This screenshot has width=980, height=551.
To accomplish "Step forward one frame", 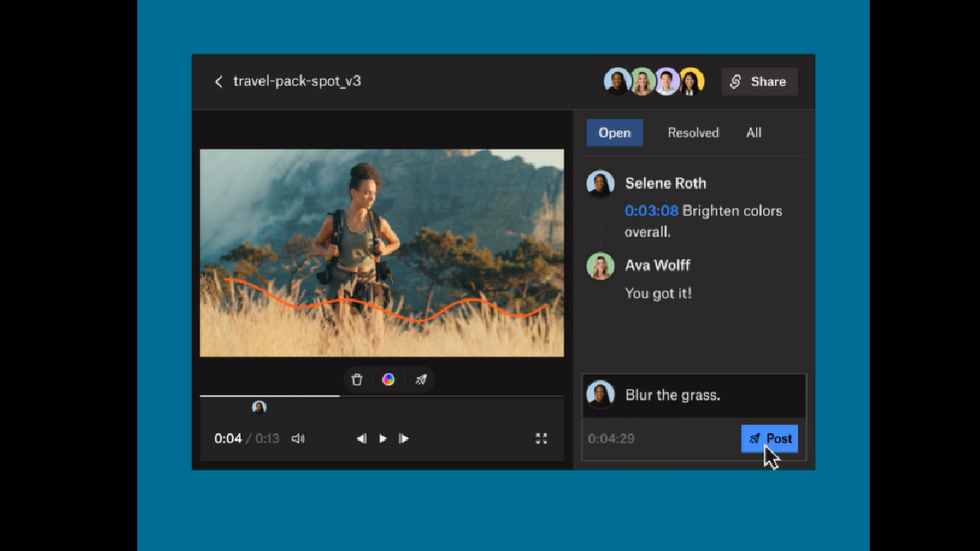I will (403, 438).
